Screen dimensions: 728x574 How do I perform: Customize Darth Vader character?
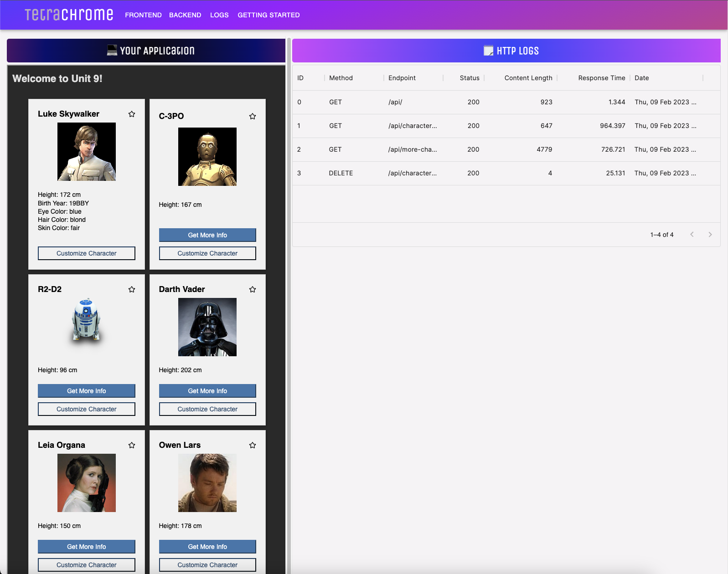(x=207, y=409)
